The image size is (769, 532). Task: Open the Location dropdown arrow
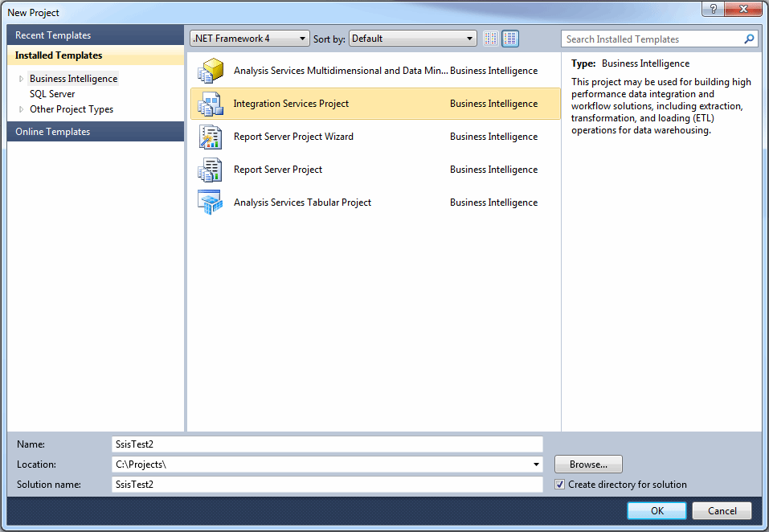click(x=535, y=464)
